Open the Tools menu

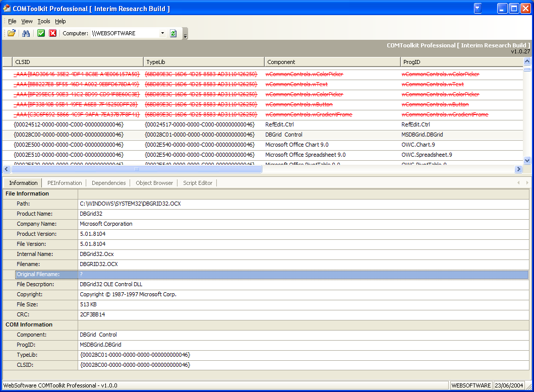pyautogui.click(x=43, y=21)
